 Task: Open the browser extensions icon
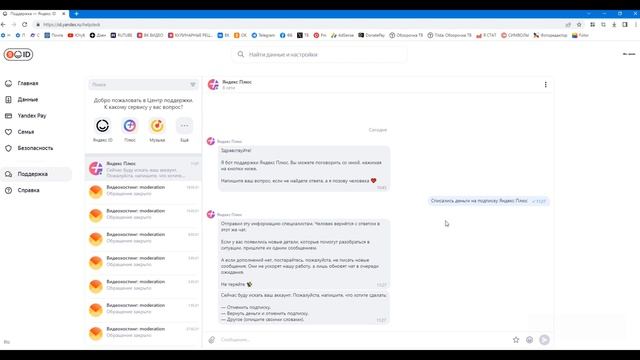click(x=593, y=24)
